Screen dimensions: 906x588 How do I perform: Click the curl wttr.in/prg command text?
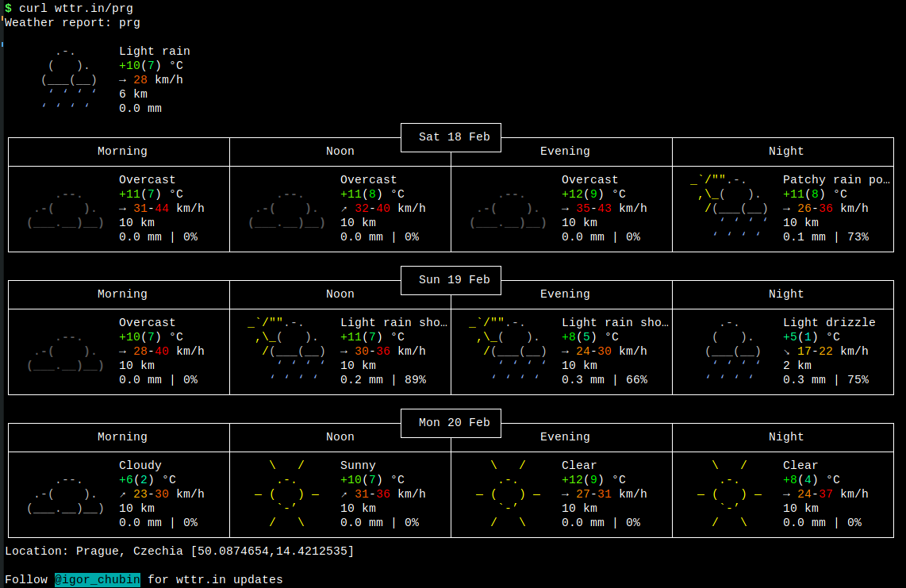tap(76, 8)
